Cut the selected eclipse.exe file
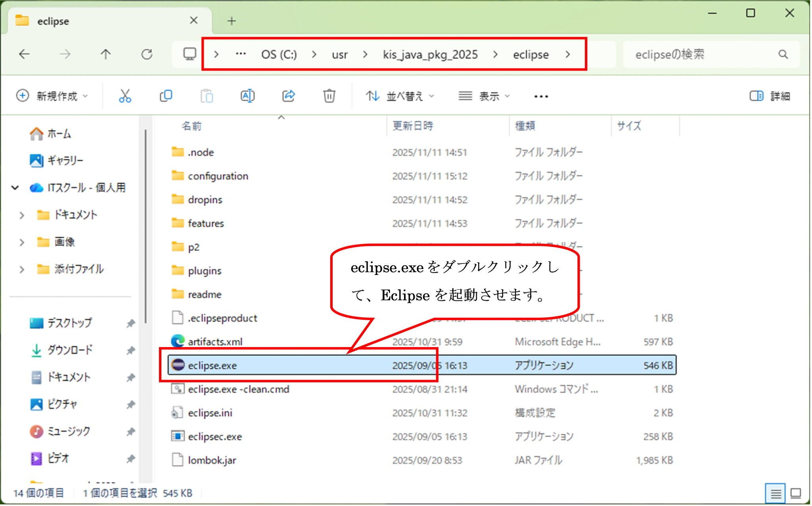Image resolution: width=812 pixels, height=506 pixels. (x=125, y=95)
